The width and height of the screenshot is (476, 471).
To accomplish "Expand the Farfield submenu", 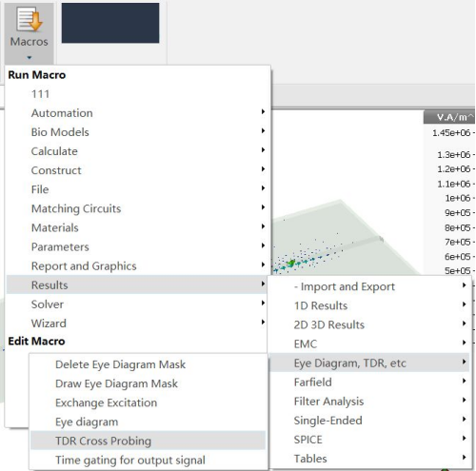I will tap(369, 382).
